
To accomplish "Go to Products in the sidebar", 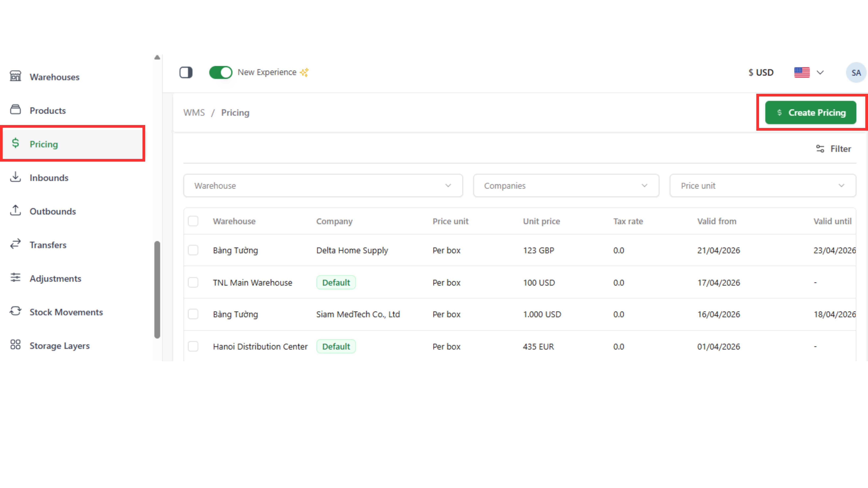I will coord(48,110).
